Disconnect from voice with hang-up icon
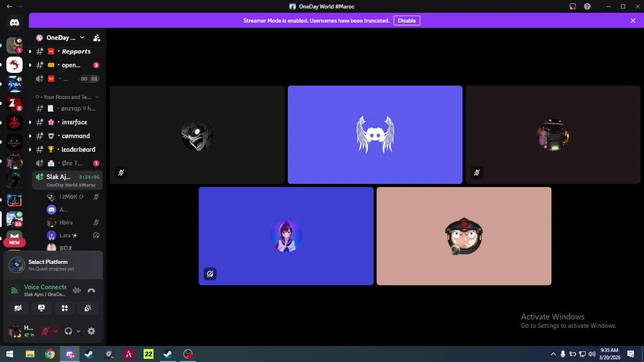Screen dimensions: 644x362 tap(91, 290)
